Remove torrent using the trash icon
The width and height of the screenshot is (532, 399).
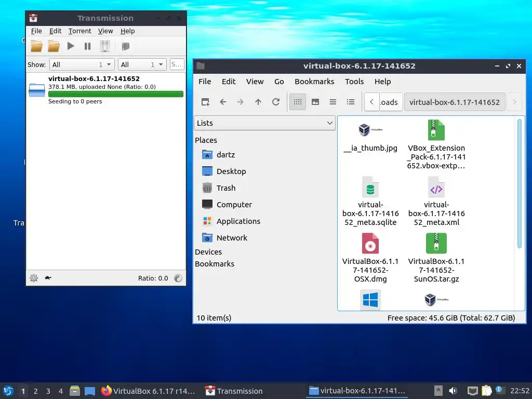tap(105, 46)
